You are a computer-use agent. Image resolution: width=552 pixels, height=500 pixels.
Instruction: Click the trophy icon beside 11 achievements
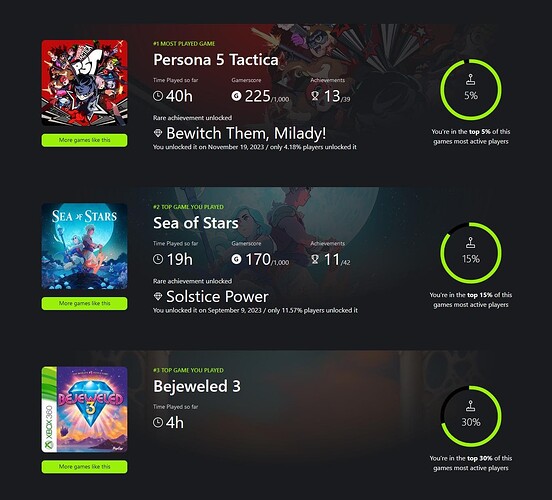point(315,259)
